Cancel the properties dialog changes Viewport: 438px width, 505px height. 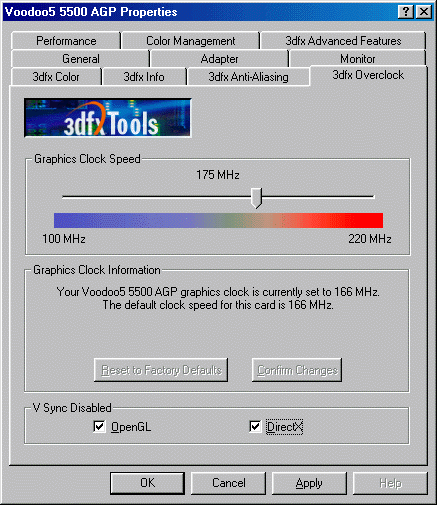click(x=229, y=483)
